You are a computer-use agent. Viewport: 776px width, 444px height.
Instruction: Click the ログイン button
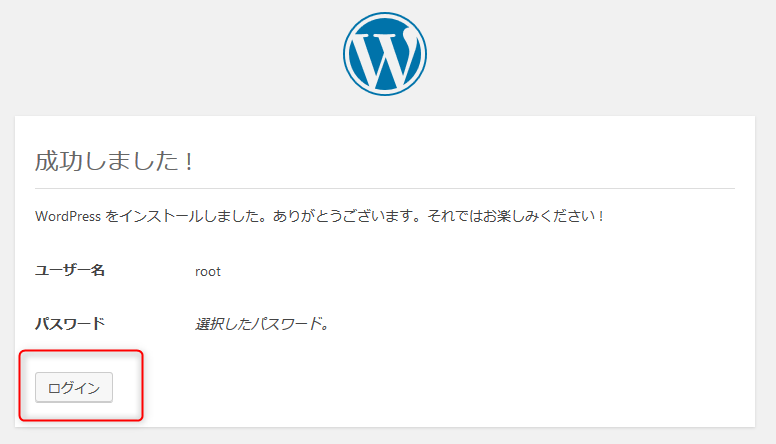click(74, 387)
